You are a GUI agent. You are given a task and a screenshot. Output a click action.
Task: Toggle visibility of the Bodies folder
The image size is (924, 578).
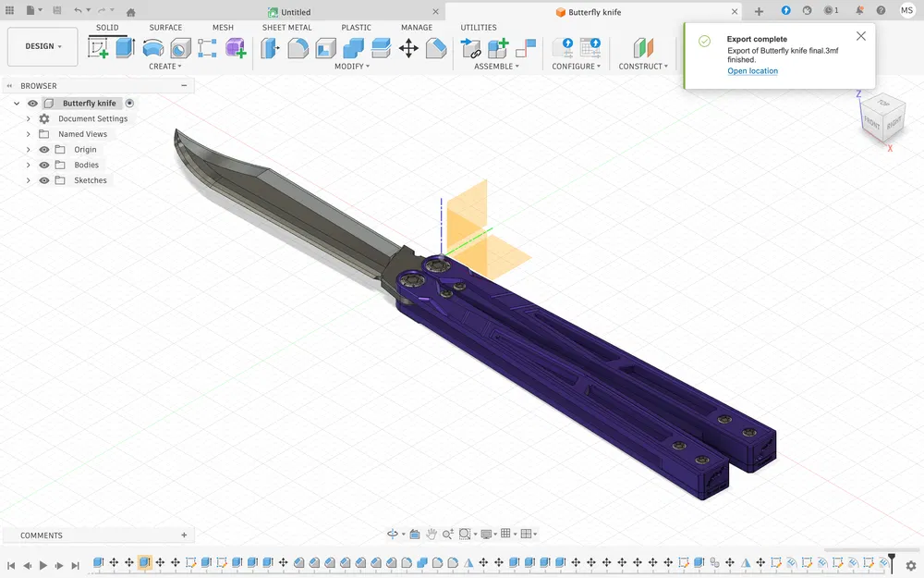(x=43, y=165)
